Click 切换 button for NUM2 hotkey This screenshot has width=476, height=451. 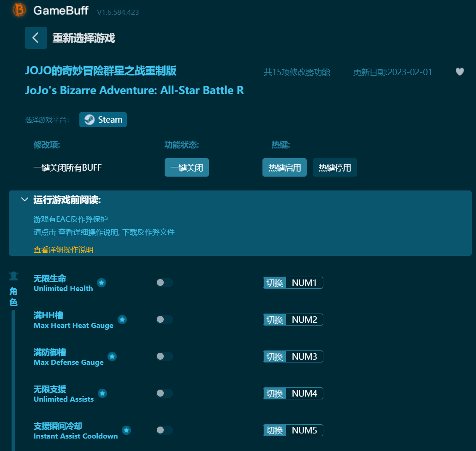click(x=275, y=320)
